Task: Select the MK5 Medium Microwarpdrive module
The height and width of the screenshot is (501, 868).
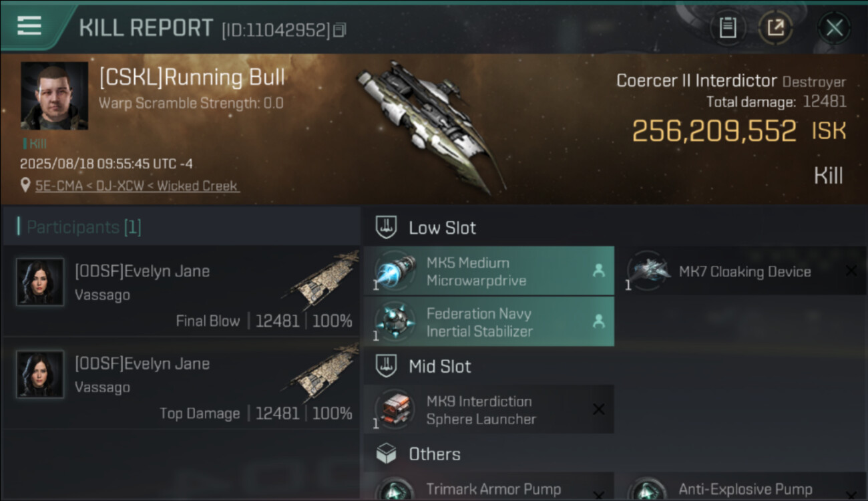Action: coord(489,271)
